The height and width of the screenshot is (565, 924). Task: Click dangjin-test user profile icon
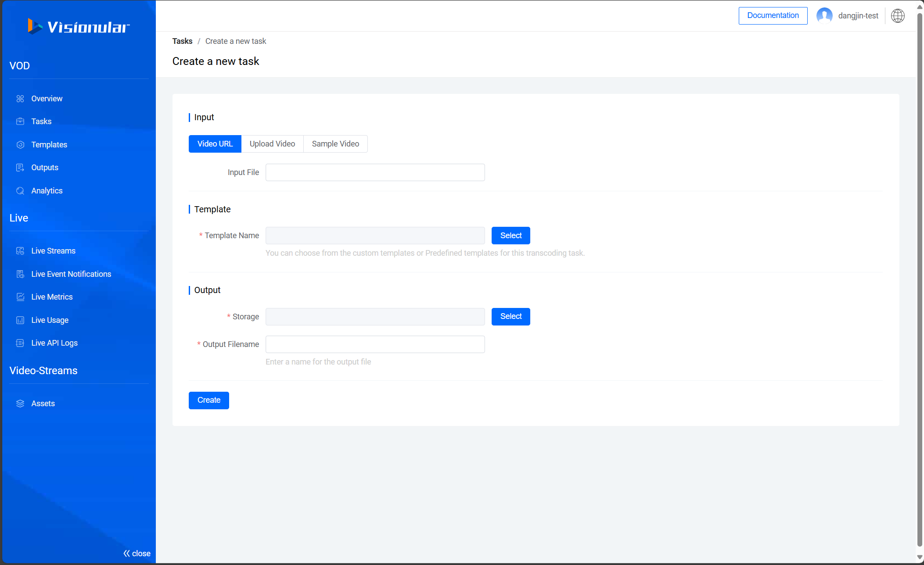point(825,15)
